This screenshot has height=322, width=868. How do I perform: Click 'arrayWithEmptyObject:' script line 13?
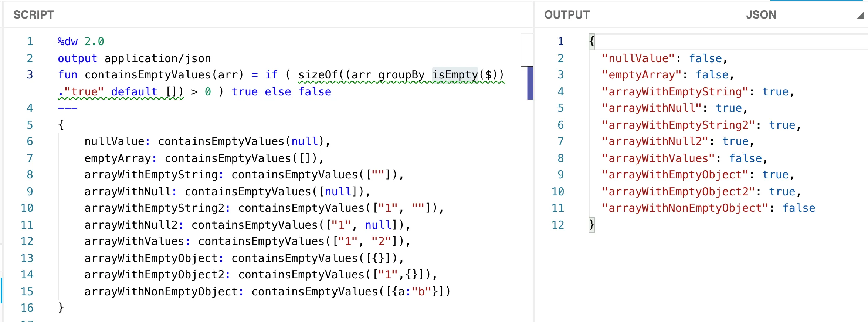(x=244, y=258)
